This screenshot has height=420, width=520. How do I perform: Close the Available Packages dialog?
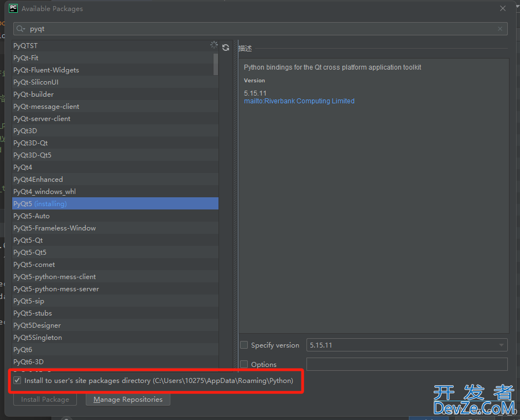503,8
